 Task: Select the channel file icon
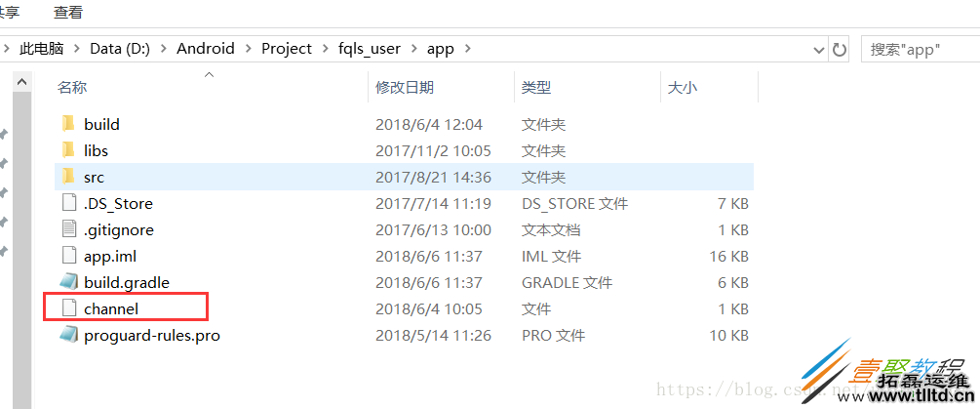coord(69,308)
